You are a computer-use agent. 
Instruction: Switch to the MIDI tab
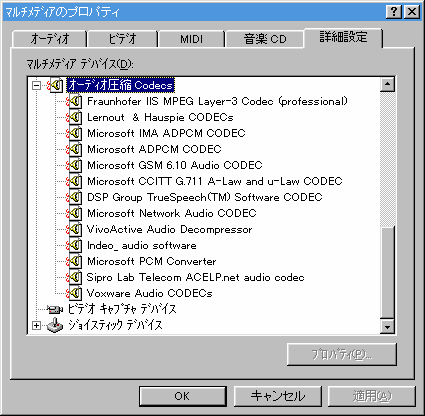coord(191,39)
